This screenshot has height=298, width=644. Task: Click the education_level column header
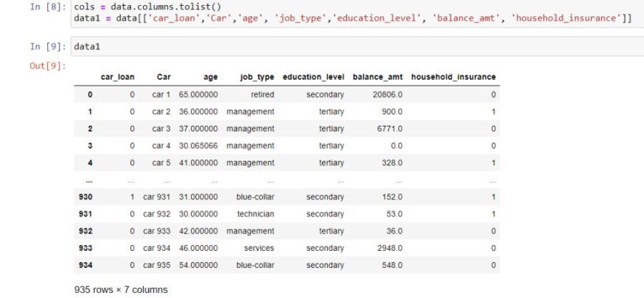point(313,76)
